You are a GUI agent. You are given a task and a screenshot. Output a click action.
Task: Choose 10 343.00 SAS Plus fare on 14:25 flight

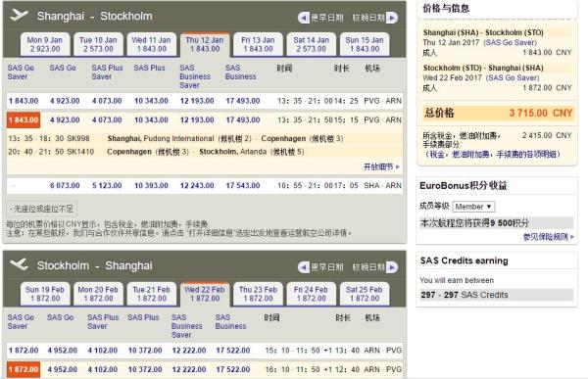(x=151, y=101)
